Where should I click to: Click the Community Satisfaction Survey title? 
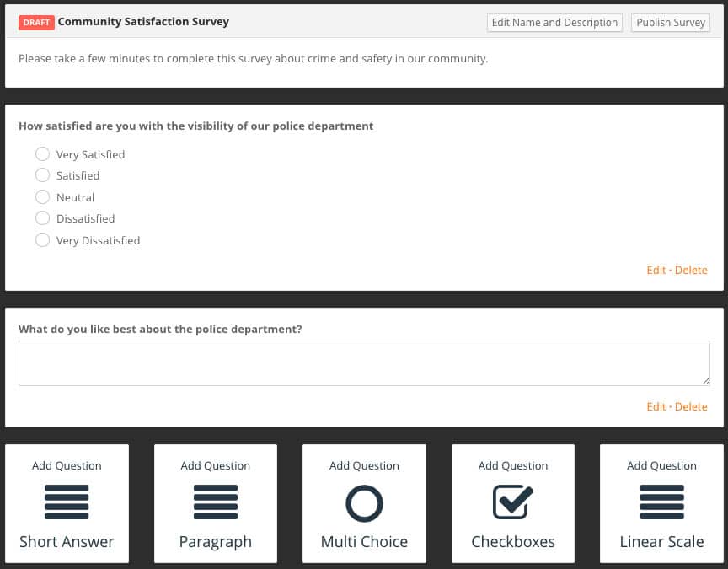point(143,22)
